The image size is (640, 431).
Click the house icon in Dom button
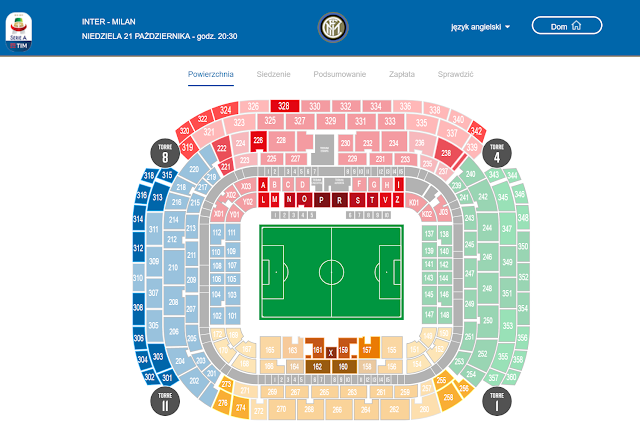click(576, 26)
